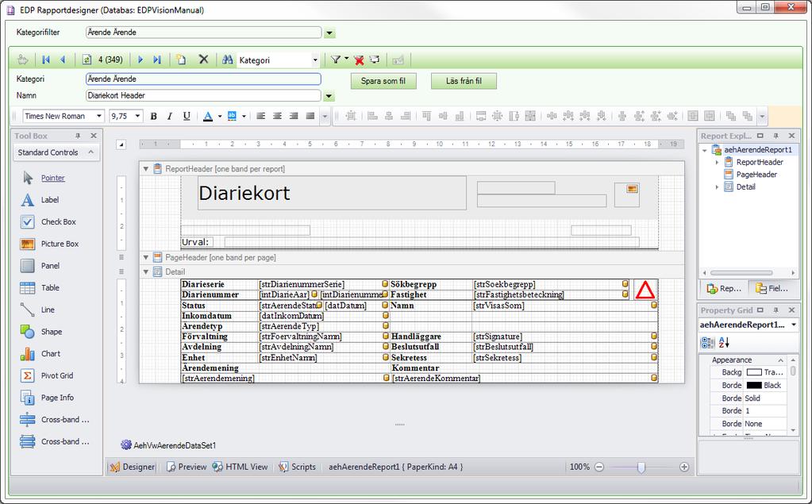Delete the current record
The height and width of the screenshot is (504, 812).
coord(203,60)
